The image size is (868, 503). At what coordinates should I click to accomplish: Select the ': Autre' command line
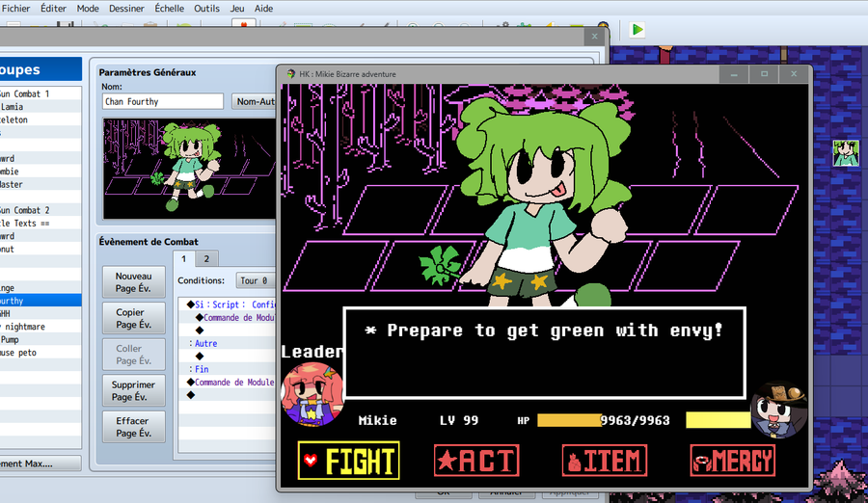(228, 343)
